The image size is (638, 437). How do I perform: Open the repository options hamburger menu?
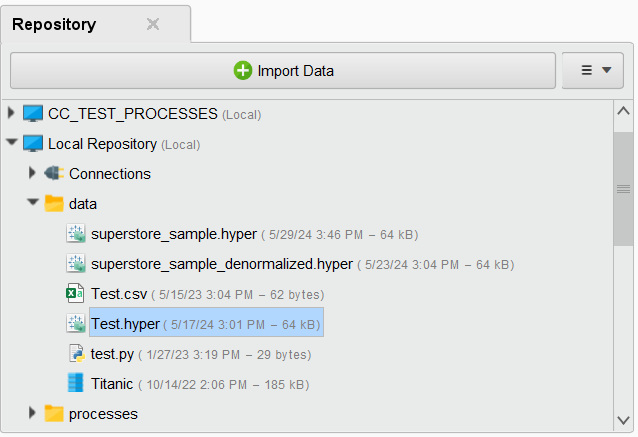click(x=595, y=71)
